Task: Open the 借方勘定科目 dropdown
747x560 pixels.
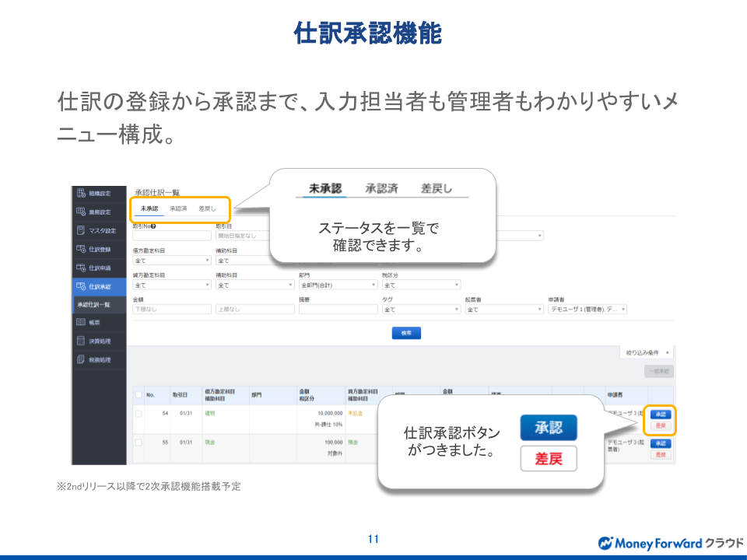Action: [x=171, y=261]
